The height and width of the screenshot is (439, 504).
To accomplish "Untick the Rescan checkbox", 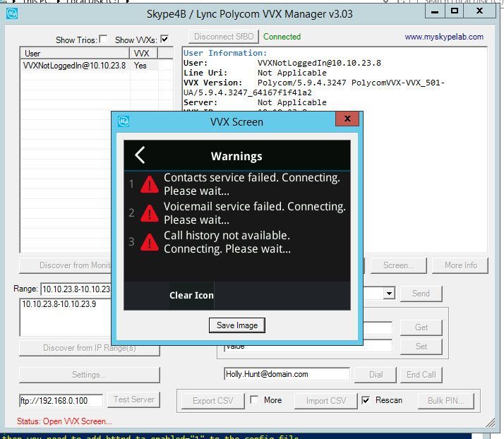I will (x=366, y=400).
